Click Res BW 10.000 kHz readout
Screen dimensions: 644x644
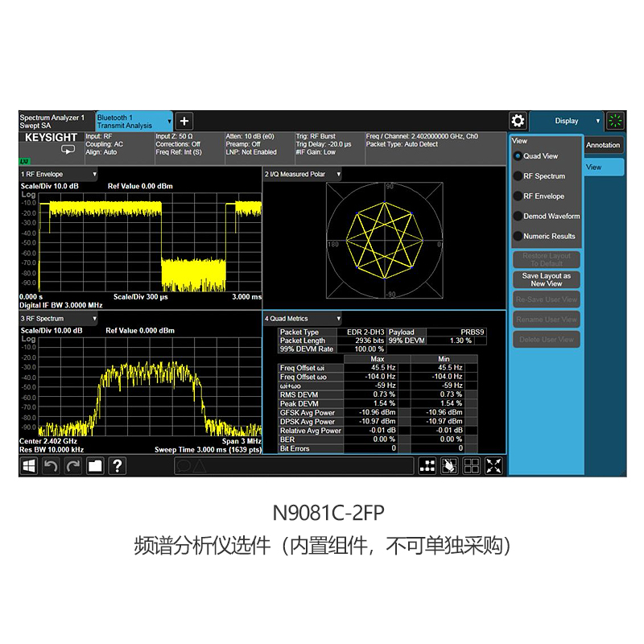pos(52,450)
